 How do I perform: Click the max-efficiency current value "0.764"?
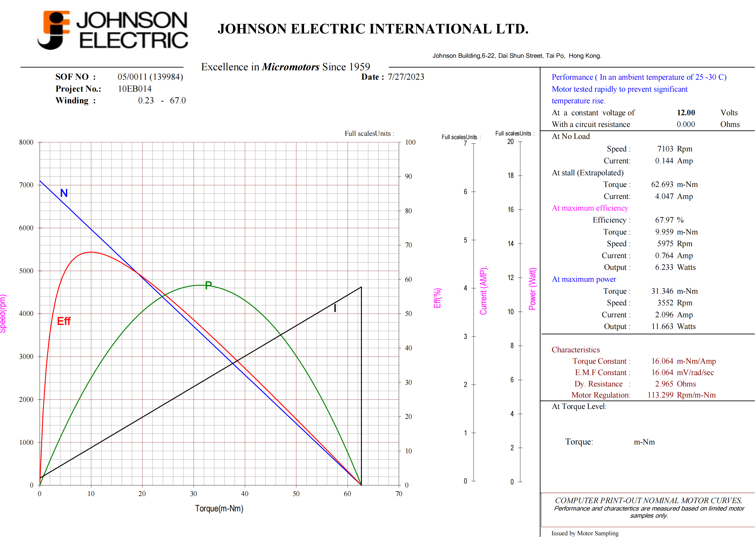tap(664, 256)
